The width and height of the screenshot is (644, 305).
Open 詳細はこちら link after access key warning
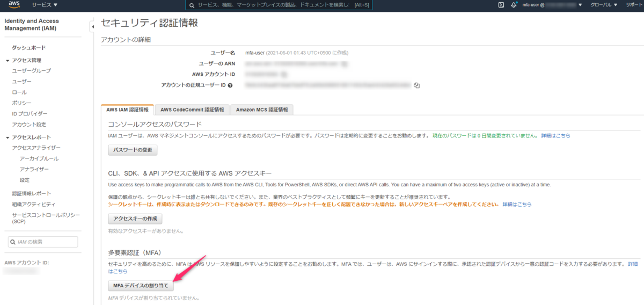pos(517,205)
